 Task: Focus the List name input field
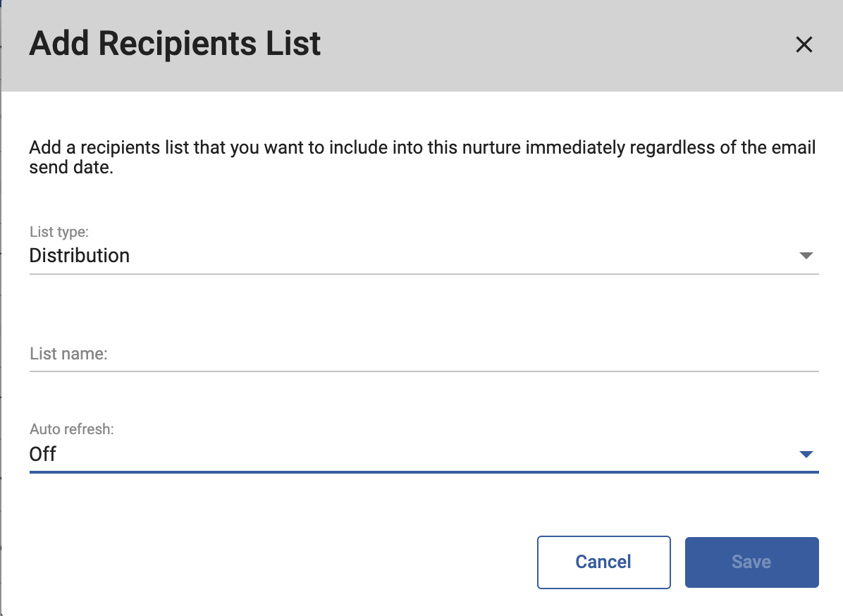click(x=423, y=354)
